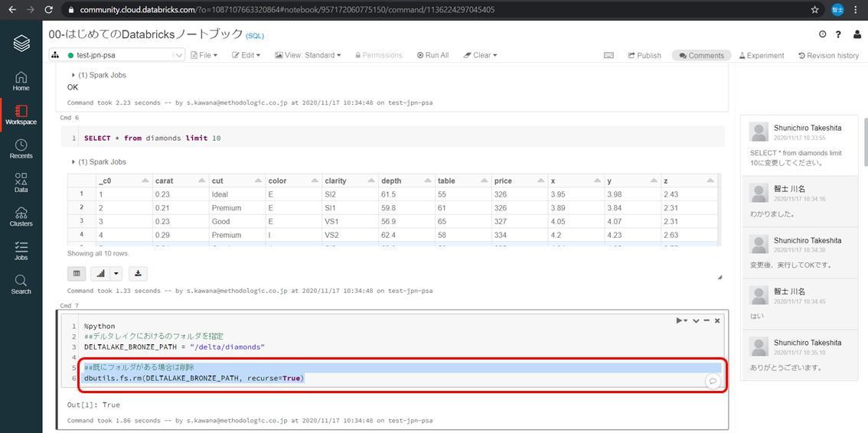The image size is (868, 433).
Task: Go to Home in the sidebar
Action: tap(21, 81)
